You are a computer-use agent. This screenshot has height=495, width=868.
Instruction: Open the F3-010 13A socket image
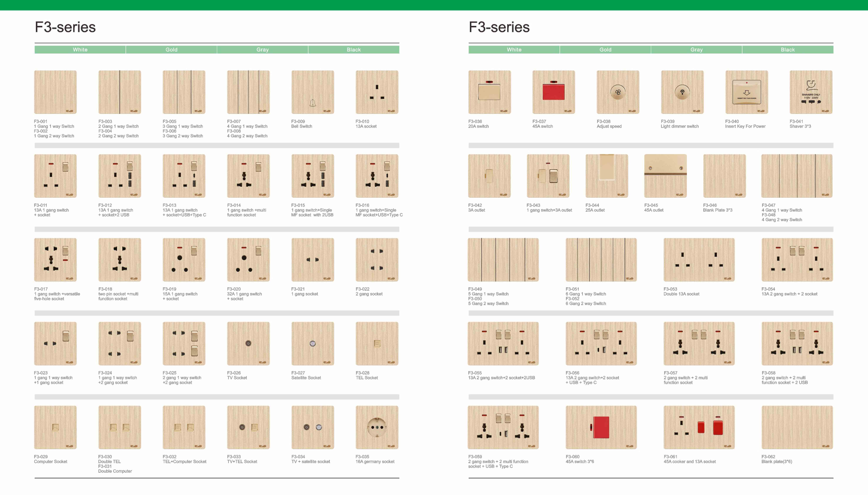(x=377, y=92)
